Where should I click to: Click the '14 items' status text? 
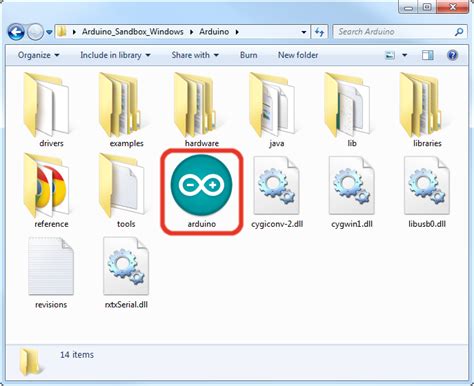(77, 355)
